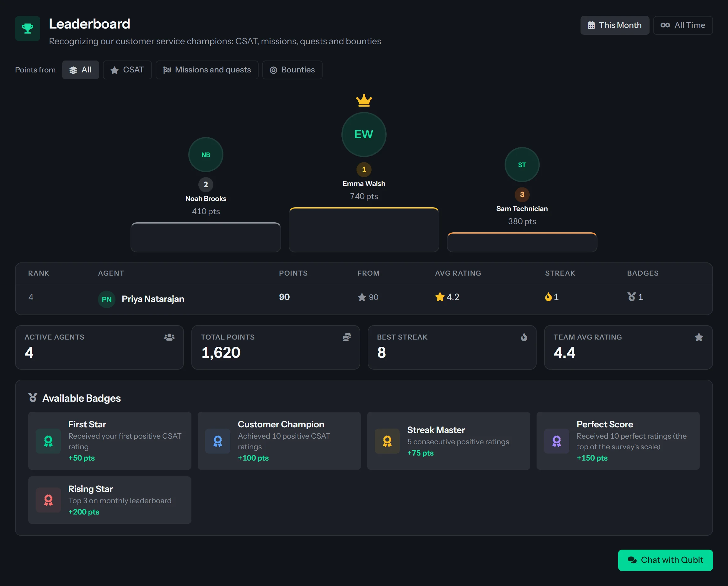728x586 pixels.
Task: Open Chat with Qubit
Action: 666,560
